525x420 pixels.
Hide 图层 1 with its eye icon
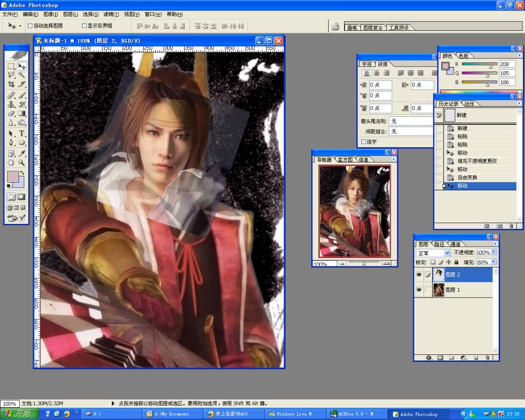tap(419, 290)
